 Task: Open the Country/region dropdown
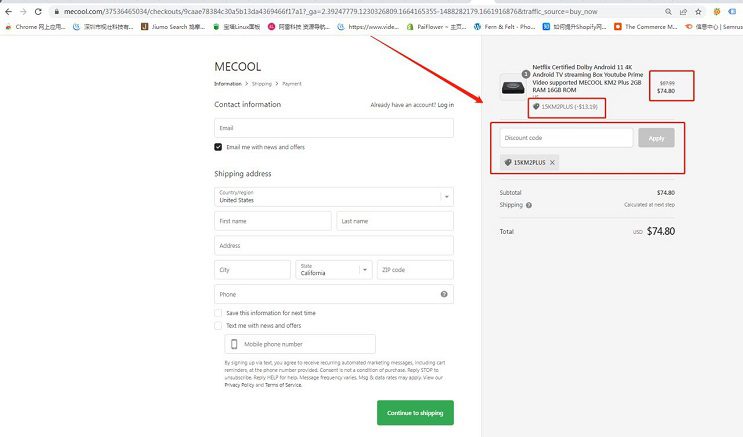[334, 197]
